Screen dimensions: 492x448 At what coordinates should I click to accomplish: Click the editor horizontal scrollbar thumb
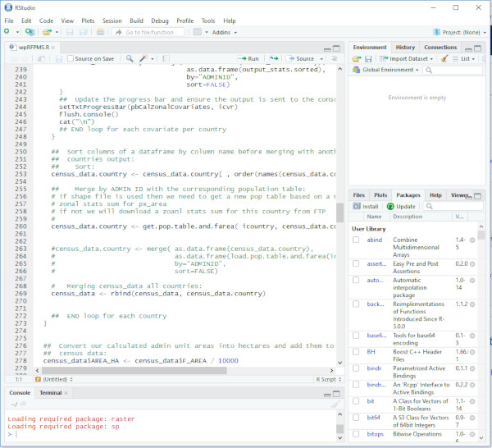tap(134, 371)
